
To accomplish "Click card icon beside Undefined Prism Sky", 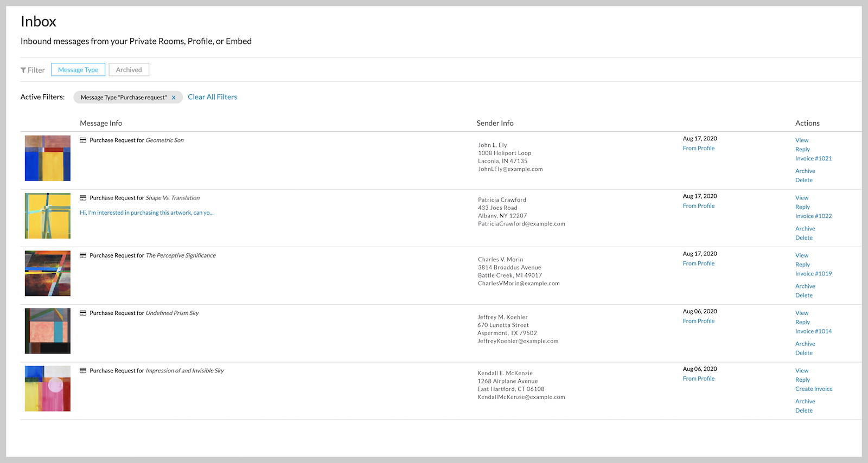I will [x=83, y=313].
